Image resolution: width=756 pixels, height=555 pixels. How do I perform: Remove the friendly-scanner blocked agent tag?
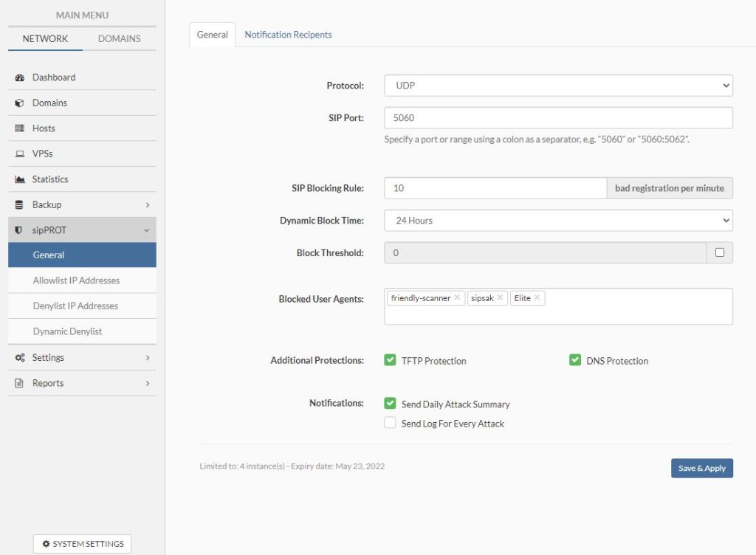point(457,298)
